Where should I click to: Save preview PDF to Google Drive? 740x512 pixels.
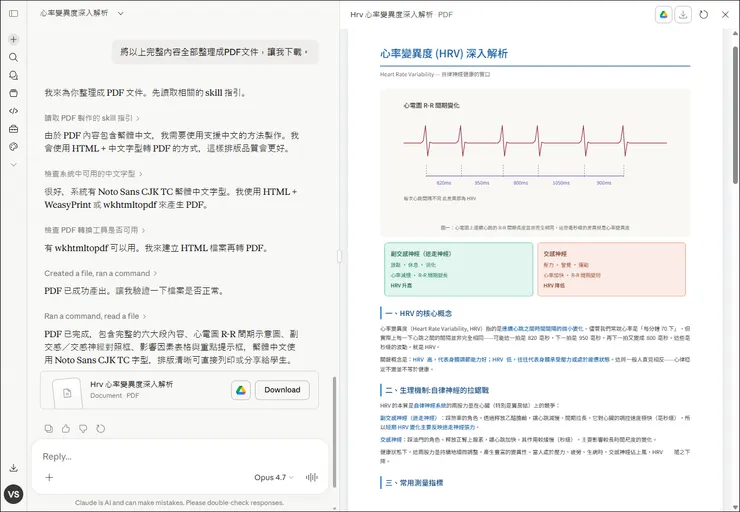(664, 15)
